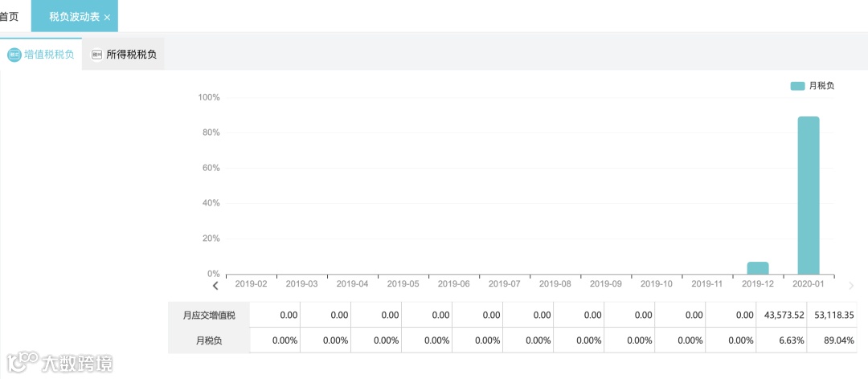
Task: Click the 6.63% monthly burden cell
Action: point(781,340)
